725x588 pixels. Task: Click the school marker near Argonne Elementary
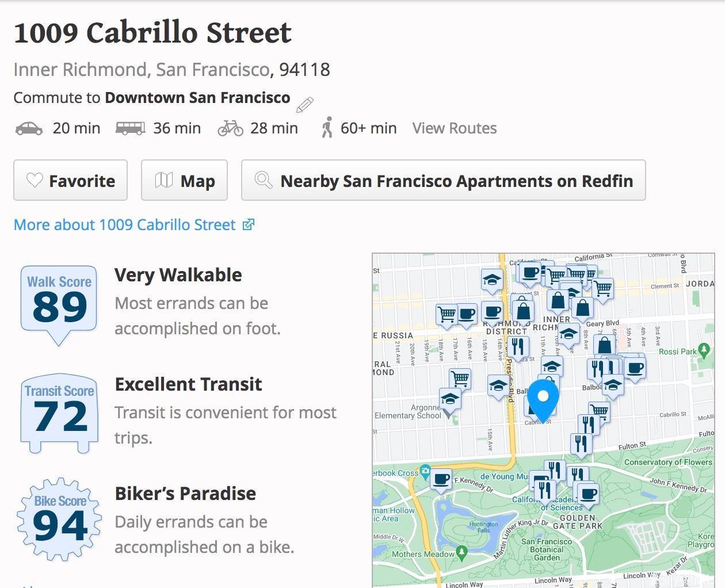click(450, 399)
